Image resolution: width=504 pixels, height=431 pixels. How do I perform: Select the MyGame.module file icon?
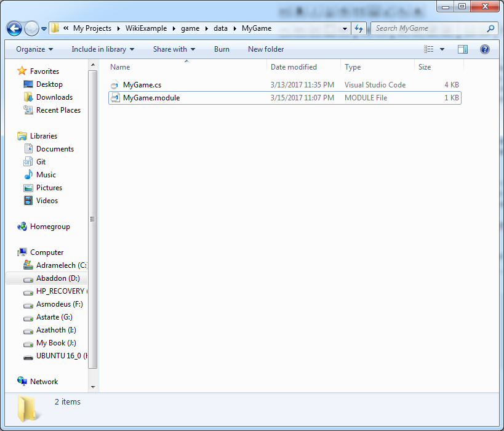click(x=114, y=98)
